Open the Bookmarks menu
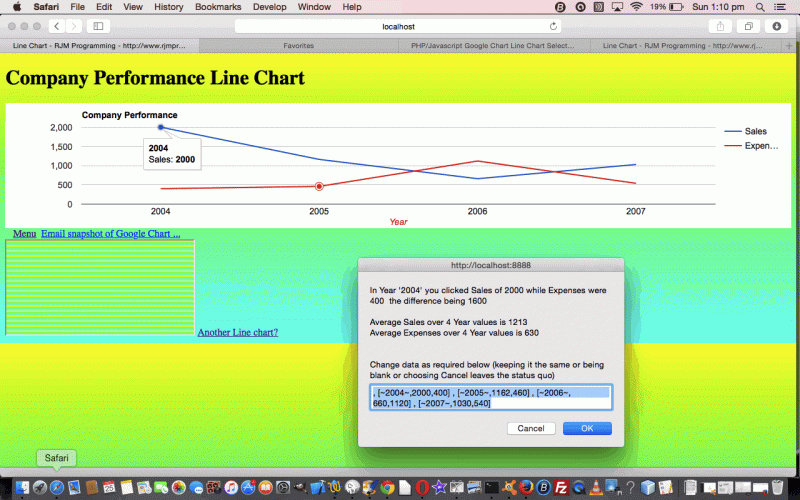This screenshot has width=800, height=500. point(218,7)
